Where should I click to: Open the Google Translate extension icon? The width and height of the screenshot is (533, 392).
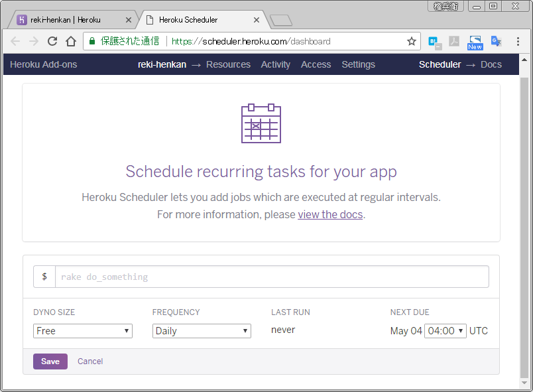click(x=496, y=42)
